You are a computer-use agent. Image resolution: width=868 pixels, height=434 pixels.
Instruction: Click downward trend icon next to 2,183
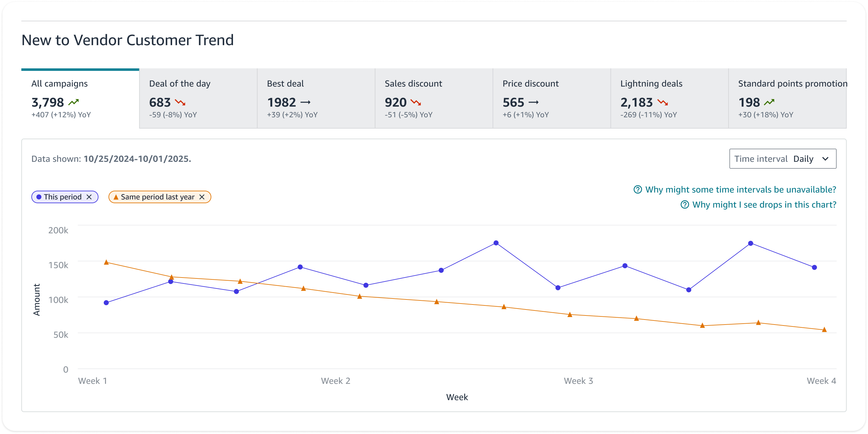(x=663, y=102)
